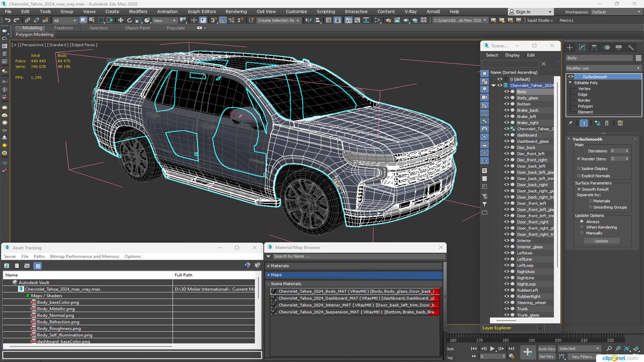Image resolution: width=644 pixels, height=362 pixels.
Task: Toggle TurboSmooth modifier eye icon in stack
Action: 571,77
